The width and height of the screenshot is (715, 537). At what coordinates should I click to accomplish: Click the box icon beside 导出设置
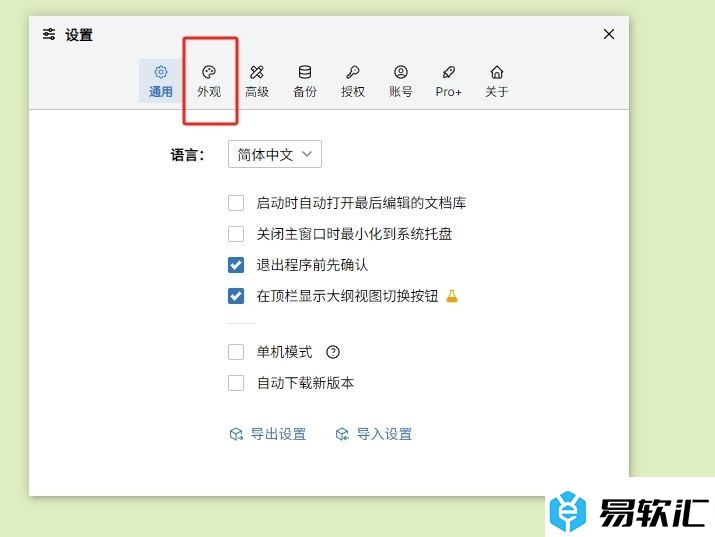pos(236,434)
